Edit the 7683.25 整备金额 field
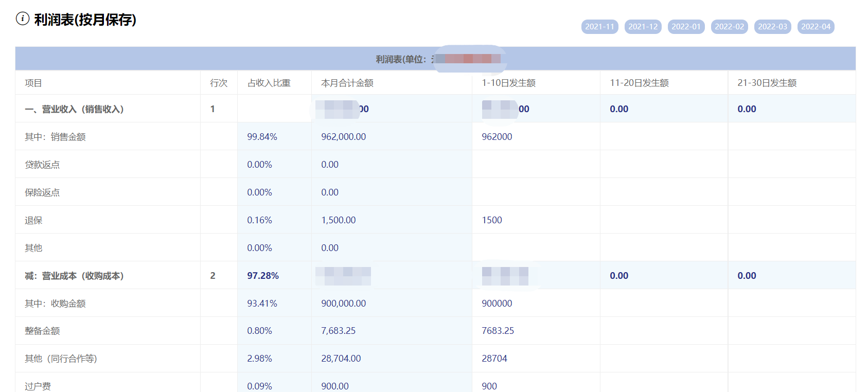Screen dimensions: 868x392 535,331
